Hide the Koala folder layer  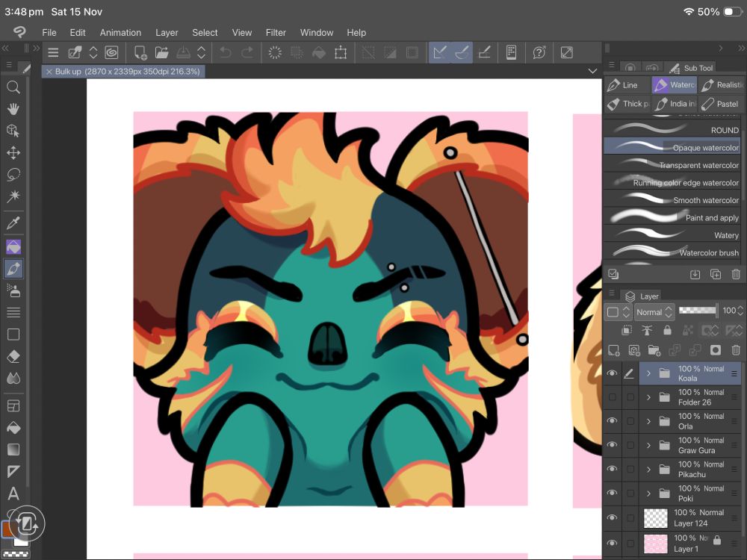click(x=613, y=373)
